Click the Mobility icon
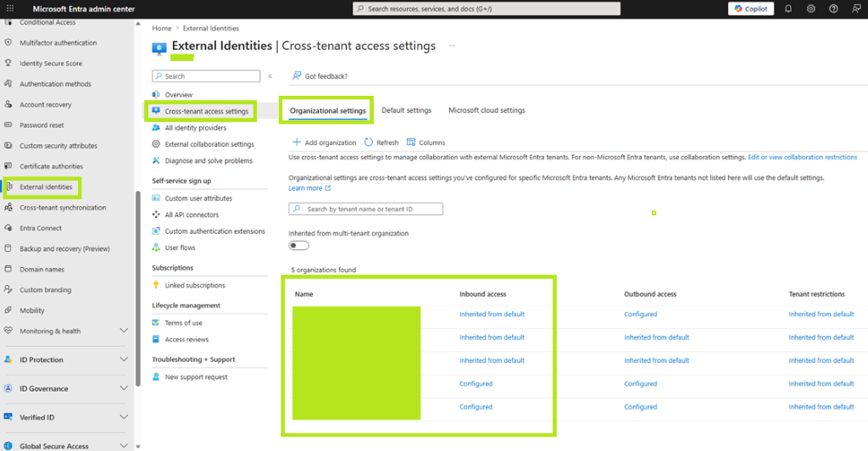868x451 pixels. [x=8, y=310]
